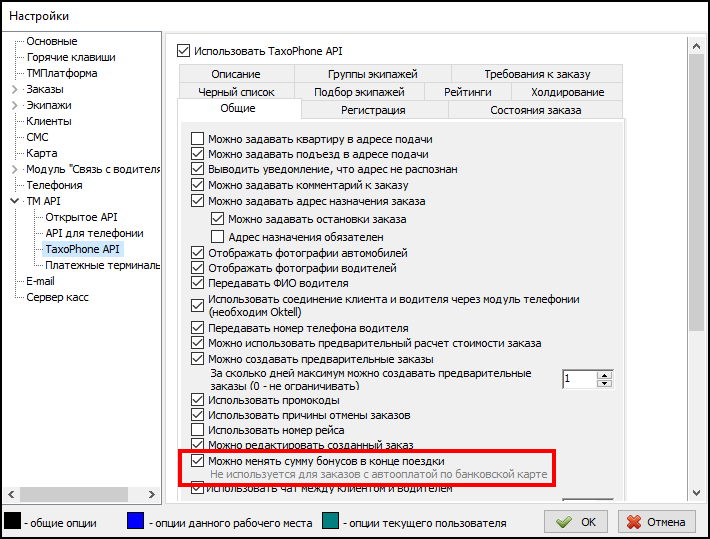Select Телефония in settings tree
Screen dimensions: 710x539
point(54,185)
